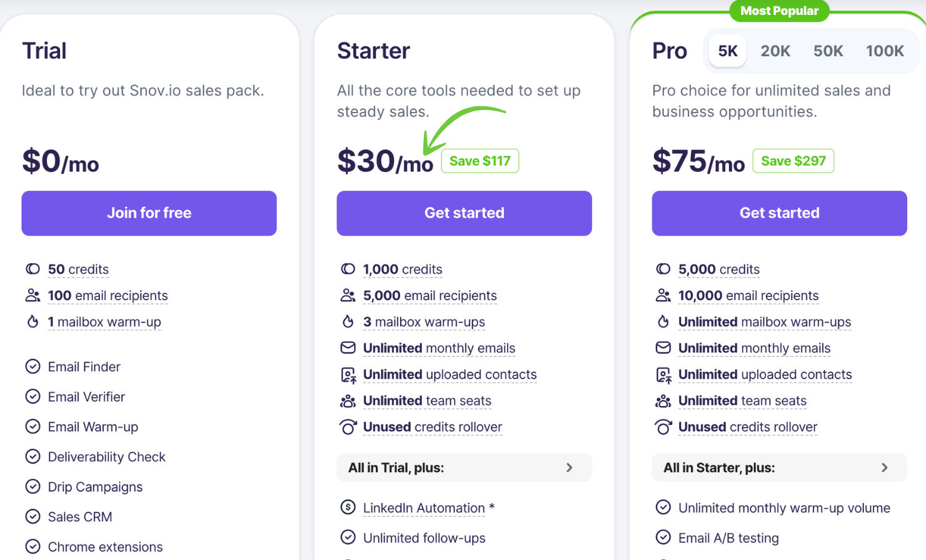Click the team seats icon in Starter plan
The width and height of the screenshot is (926, 560).
[x=348, y=401]
